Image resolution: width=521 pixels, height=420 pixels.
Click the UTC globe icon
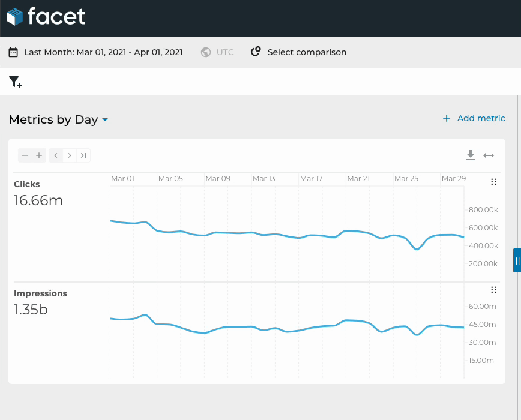tap(206, 52)
